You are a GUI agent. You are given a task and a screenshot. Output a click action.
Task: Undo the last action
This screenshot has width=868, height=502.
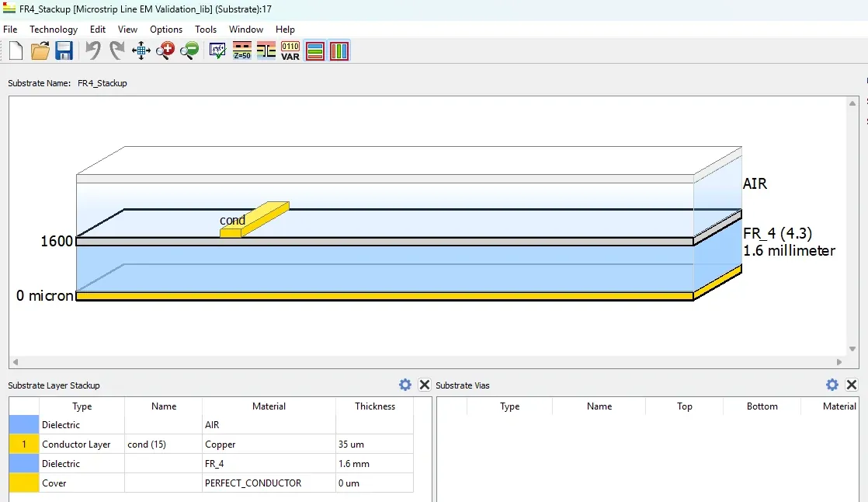[93, 51]
